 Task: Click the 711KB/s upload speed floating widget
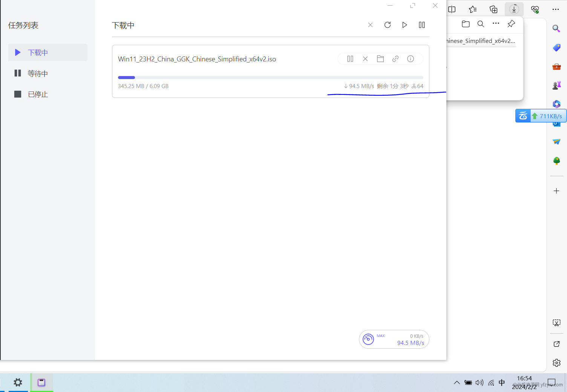click(x=541, y=116)
